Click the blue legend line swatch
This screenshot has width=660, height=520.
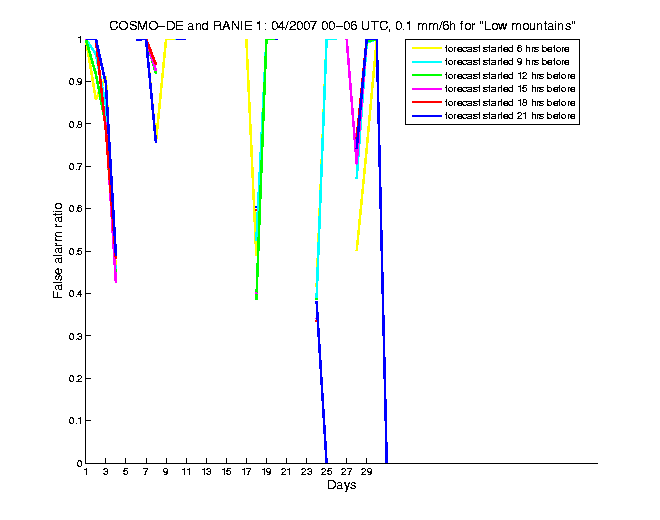coord(426,117)
